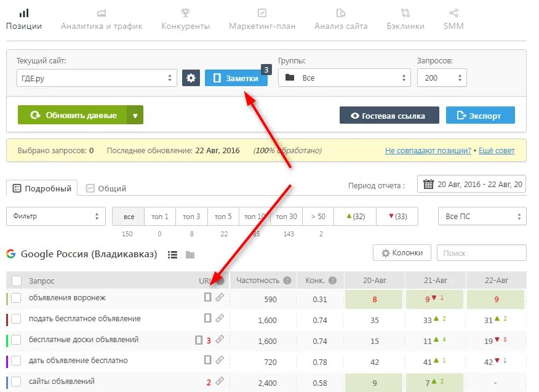
Task: Click the Запрос column header
Action: [42, 281]
